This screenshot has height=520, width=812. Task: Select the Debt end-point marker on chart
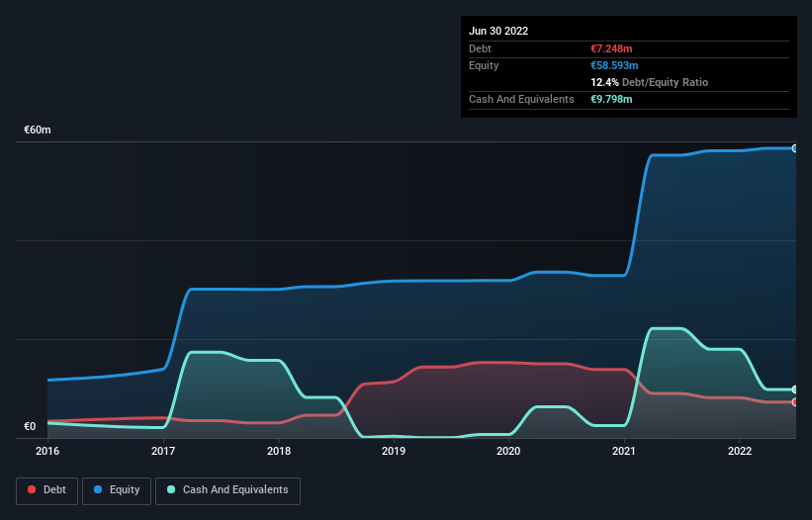coord(795,402)
